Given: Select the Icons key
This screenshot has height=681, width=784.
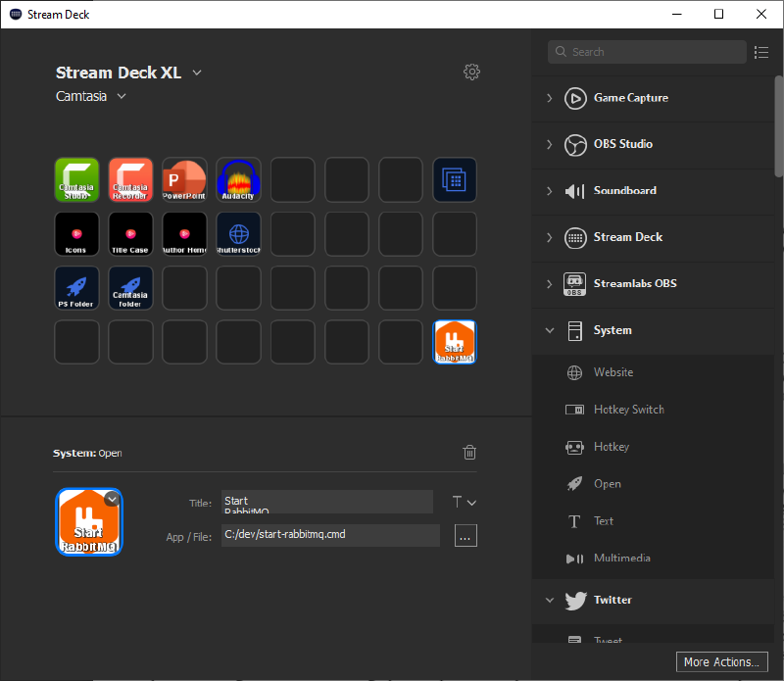Looking at the screenshot, I should click(76, 233).
